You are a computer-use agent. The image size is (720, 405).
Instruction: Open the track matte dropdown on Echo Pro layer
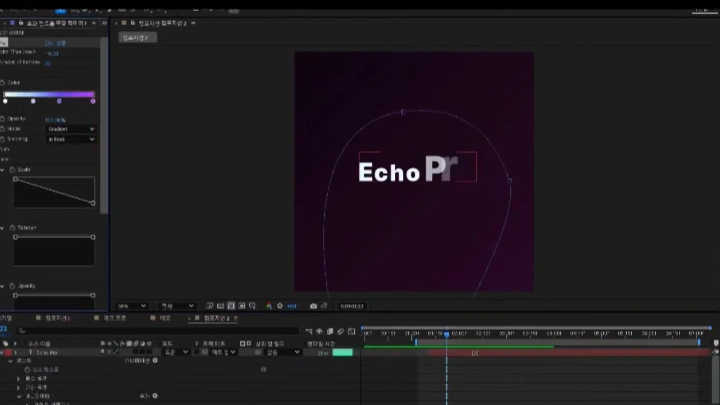point(224,352)
